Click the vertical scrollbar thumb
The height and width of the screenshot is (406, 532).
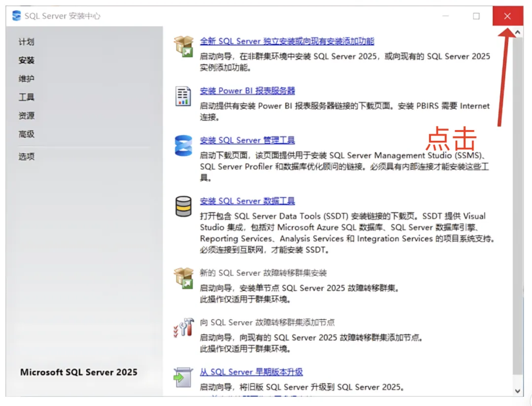click(x=517, y=205)
